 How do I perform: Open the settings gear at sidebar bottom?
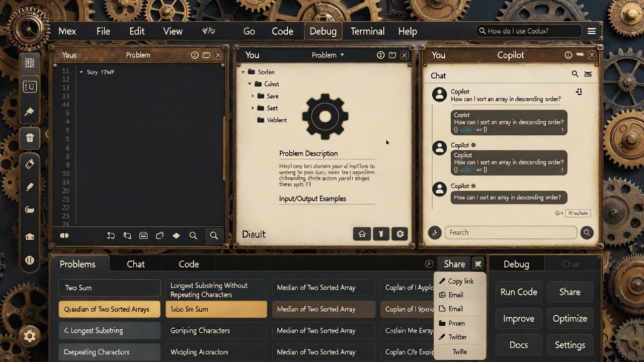[x=30, y=336]
